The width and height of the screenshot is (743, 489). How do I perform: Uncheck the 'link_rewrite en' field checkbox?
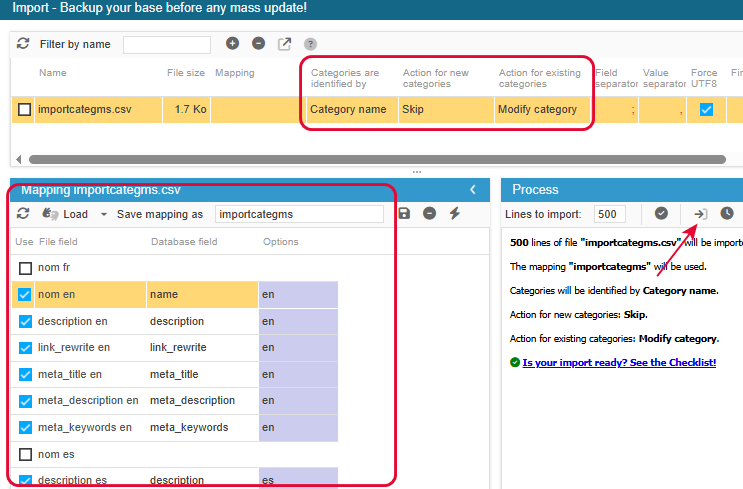point(25,348)
